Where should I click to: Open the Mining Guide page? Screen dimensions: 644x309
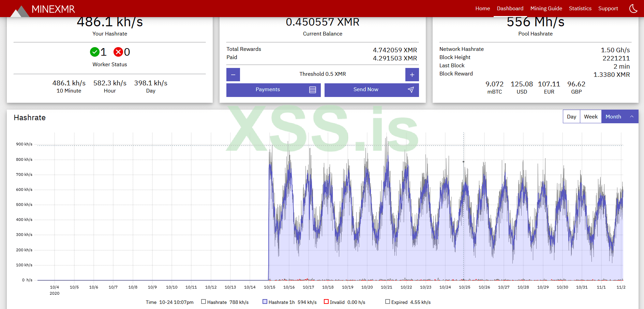pos(546,9)
